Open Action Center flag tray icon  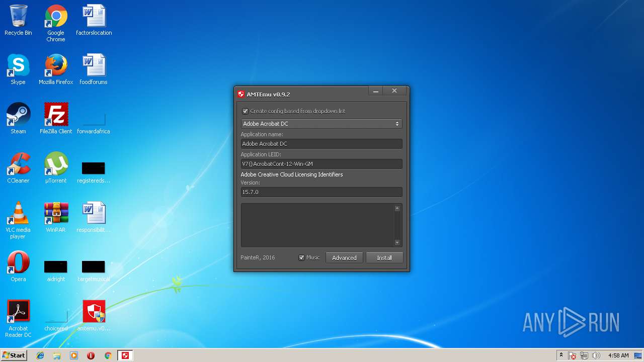pos(572,355)
